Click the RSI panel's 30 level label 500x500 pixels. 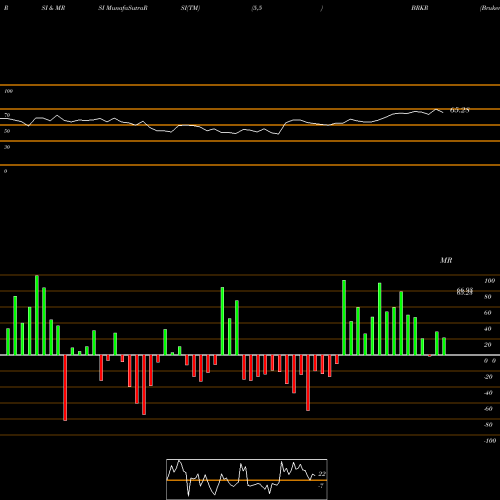(x=7, y=147)
